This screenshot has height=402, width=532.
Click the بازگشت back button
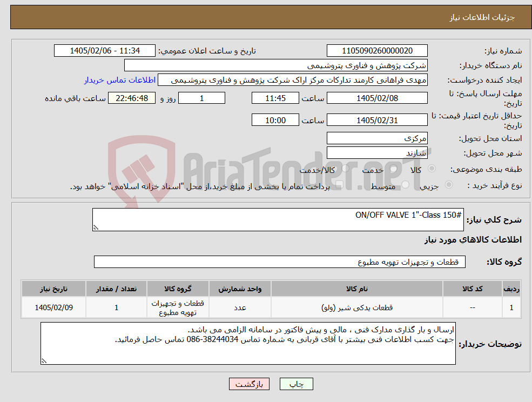coord(249,384)
